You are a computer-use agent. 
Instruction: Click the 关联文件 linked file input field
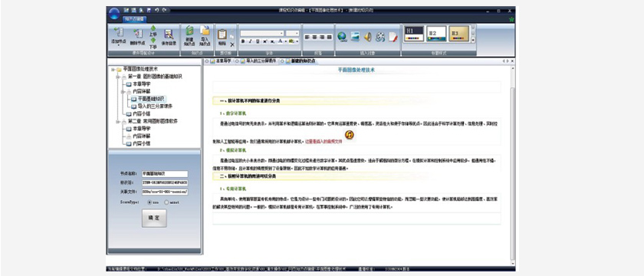tap(165, 192)
